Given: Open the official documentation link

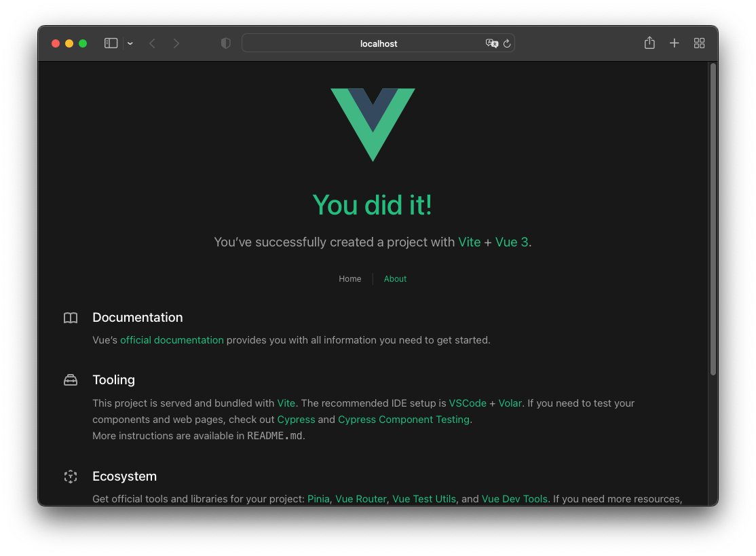Looking at the screenshot, I should [172, 340].
